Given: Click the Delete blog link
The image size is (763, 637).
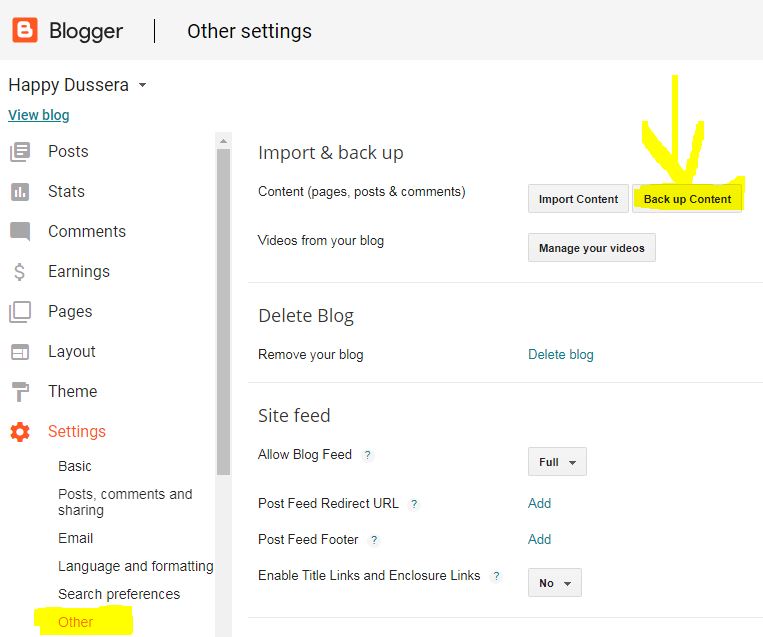Looking at the screenshot, I should click(561, 355).
